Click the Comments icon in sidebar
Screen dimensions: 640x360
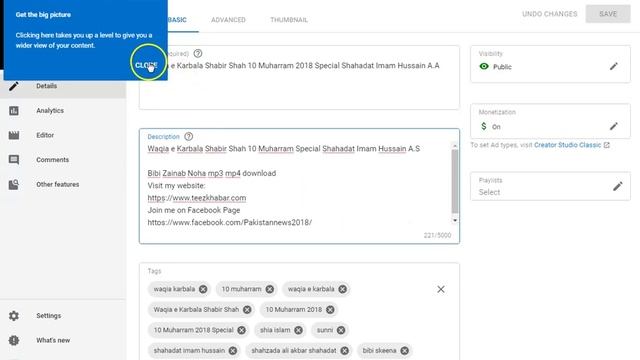[14, 160]
